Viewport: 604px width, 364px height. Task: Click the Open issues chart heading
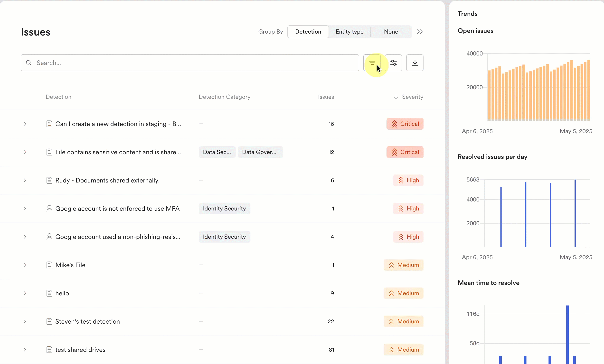(476, 31)
